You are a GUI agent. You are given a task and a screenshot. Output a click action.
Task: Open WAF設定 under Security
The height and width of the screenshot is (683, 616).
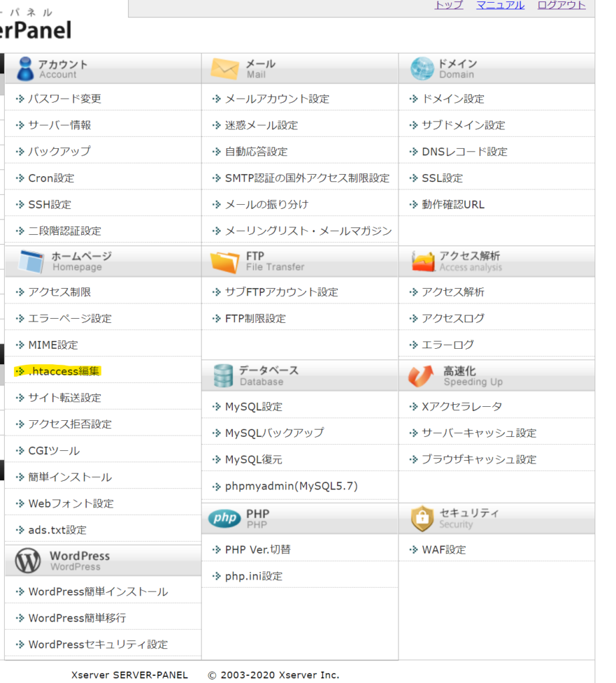(x=444, y=550)
